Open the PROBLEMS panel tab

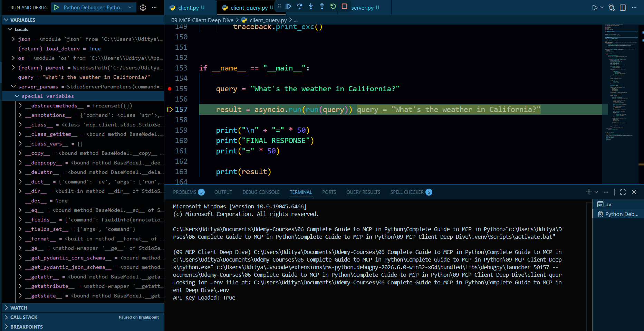click(189, 192)
